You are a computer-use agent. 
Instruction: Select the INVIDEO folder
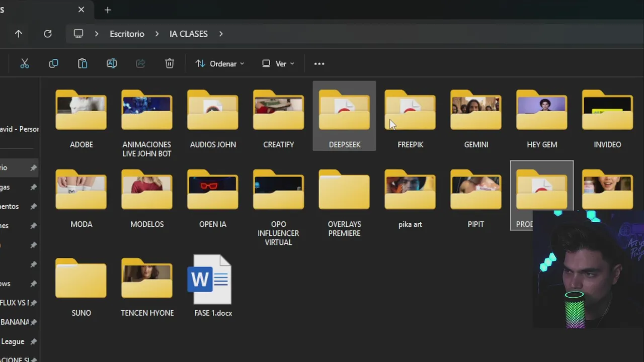click(x=607, y=119)
